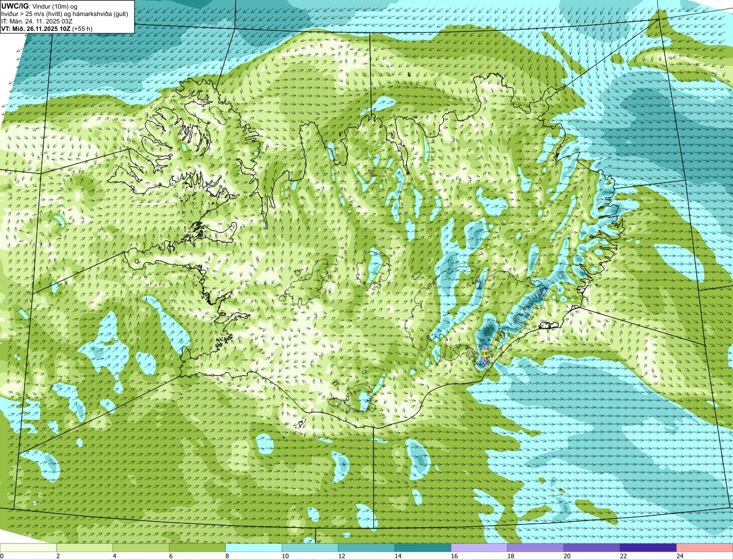The image size is (733, 560).
Task: Click the 0–2 m/s pale yellow legend swatch
Action: click(x=28, y=548)
